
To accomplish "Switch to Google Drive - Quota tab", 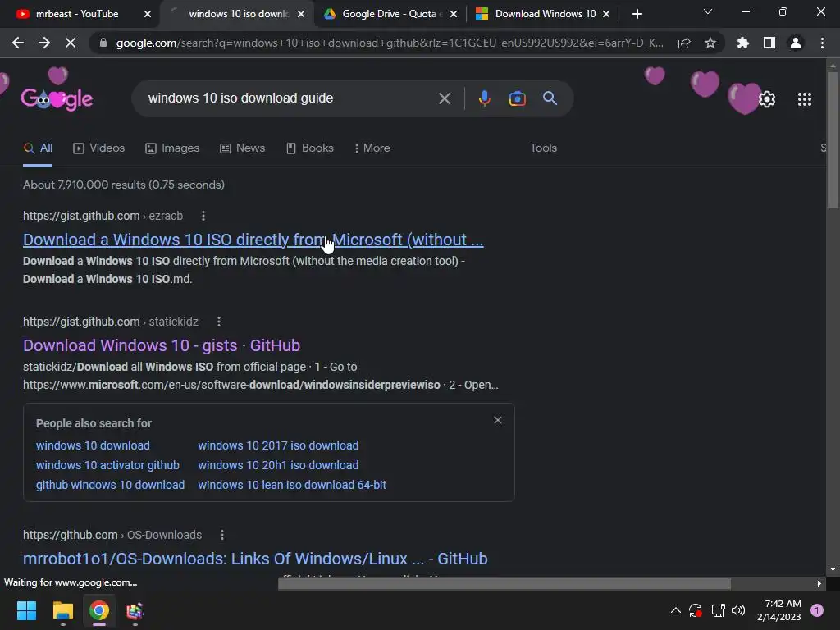I will pos(390,14).
